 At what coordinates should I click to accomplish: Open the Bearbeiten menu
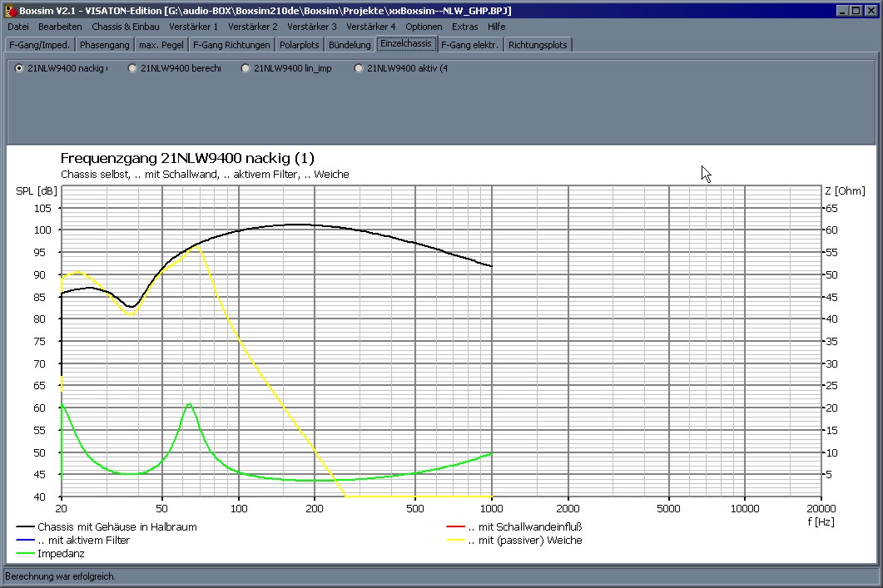tap(60, 27)
